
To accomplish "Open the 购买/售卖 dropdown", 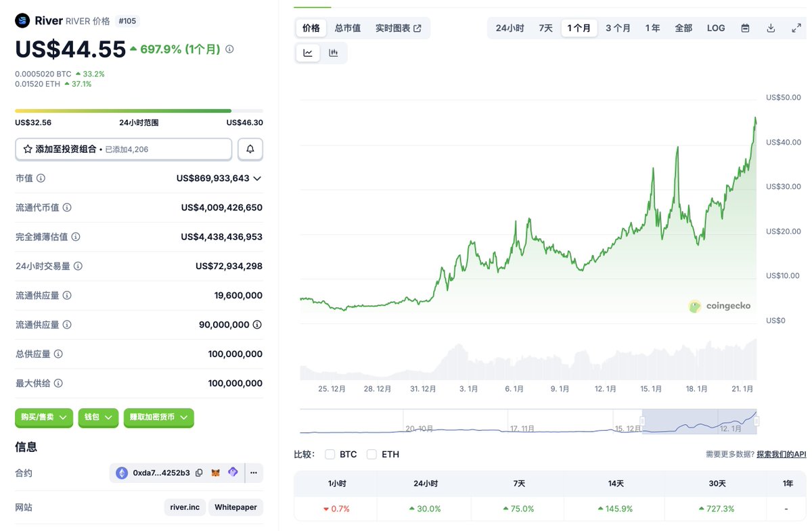I will (44, 417).
